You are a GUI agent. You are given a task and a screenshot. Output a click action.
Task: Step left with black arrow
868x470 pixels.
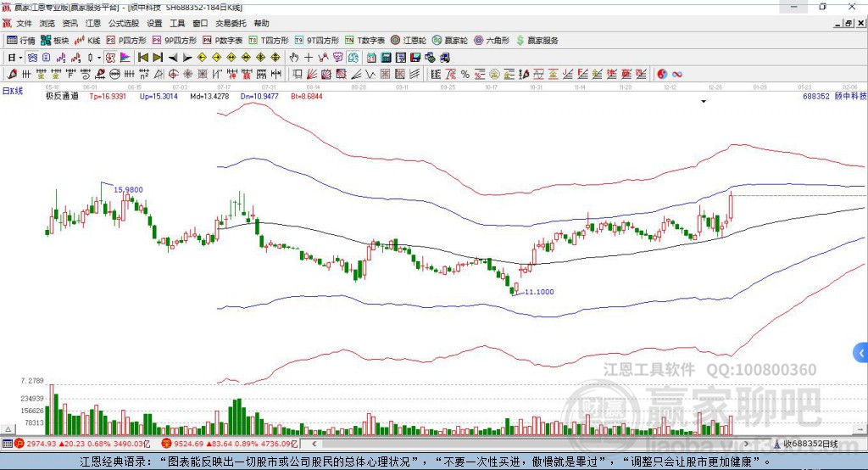[x=173, y=58]
